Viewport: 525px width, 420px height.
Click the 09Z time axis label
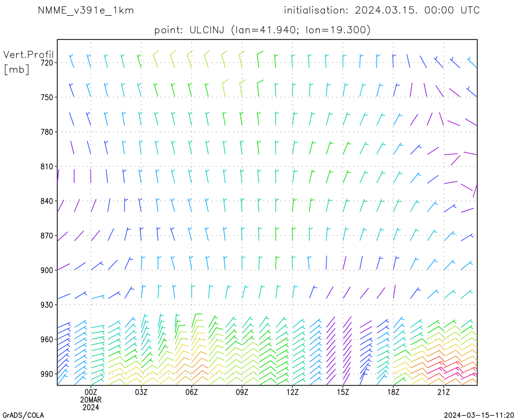coord(242,392)
